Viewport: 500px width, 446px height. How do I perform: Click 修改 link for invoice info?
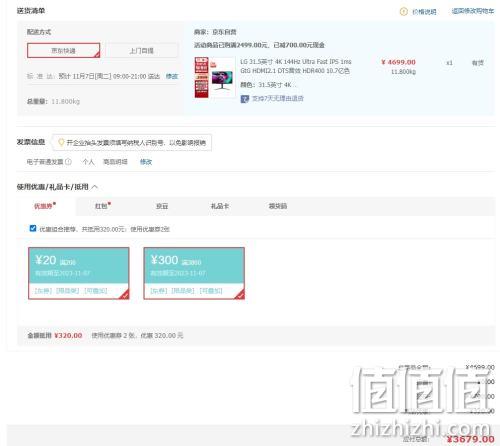[146, 162]
